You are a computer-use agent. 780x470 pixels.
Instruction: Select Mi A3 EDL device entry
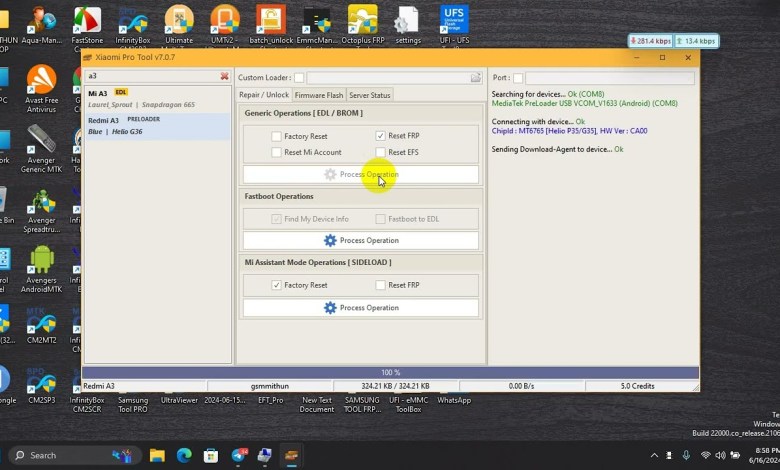click(157, 99)
